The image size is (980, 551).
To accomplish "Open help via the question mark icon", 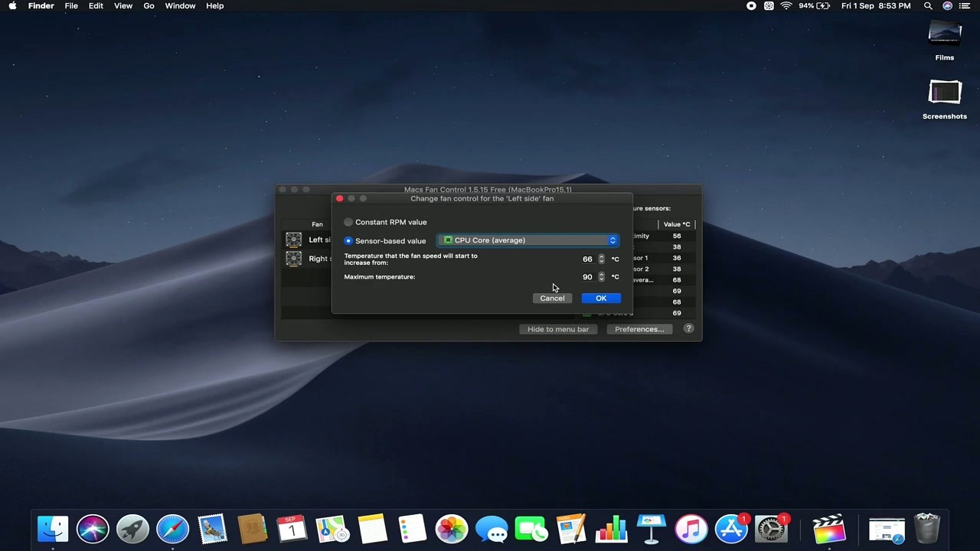I will pos(688,328).
